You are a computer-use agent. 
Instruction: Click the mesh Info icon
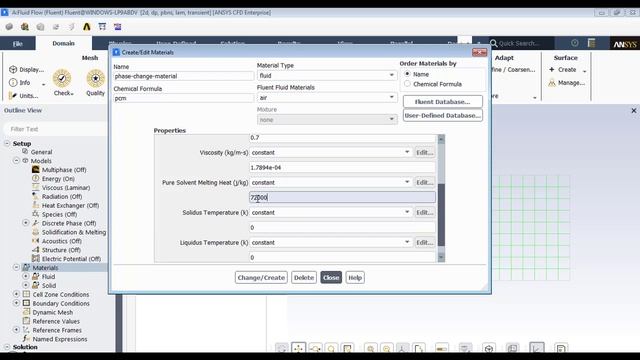[13, 82]
